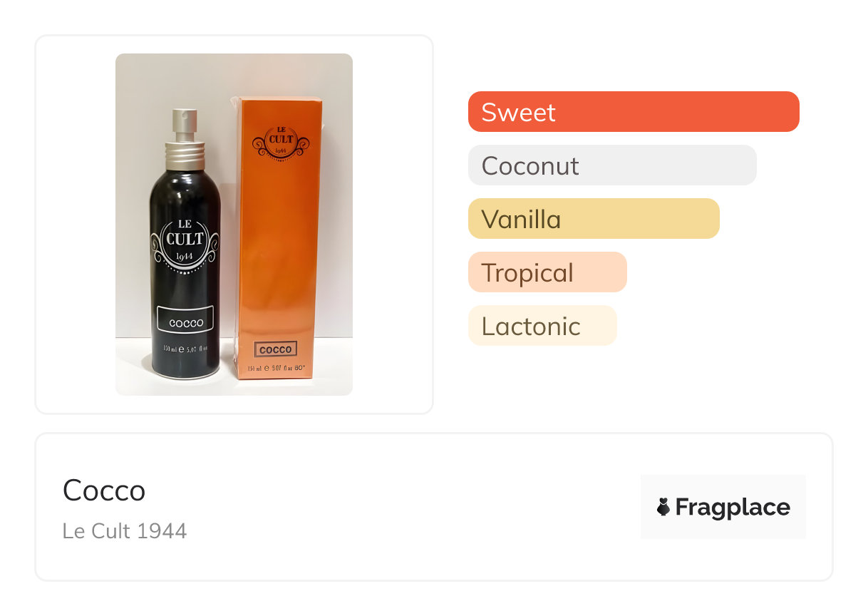Select the Sweet accord bar
The image size is (868, 616).
(633, 112)
